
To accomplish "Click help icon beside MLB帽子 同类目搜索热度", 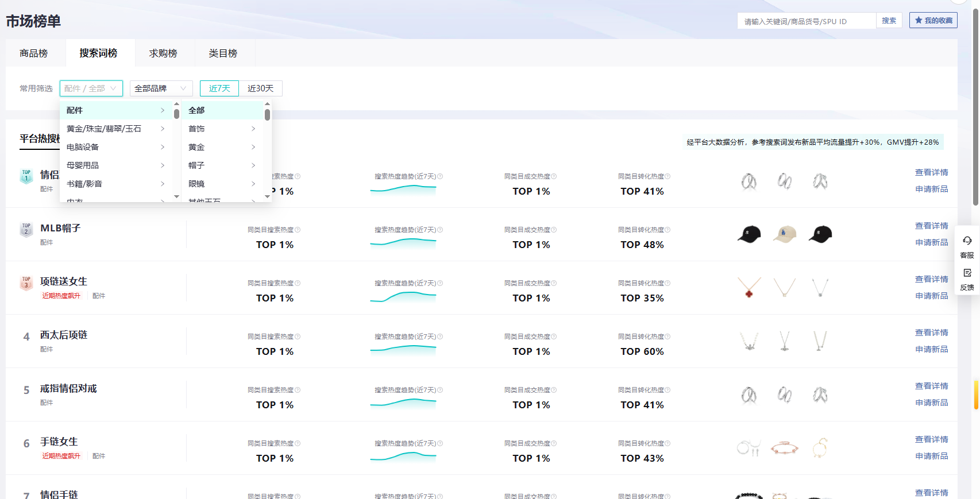I will [298, 230].
